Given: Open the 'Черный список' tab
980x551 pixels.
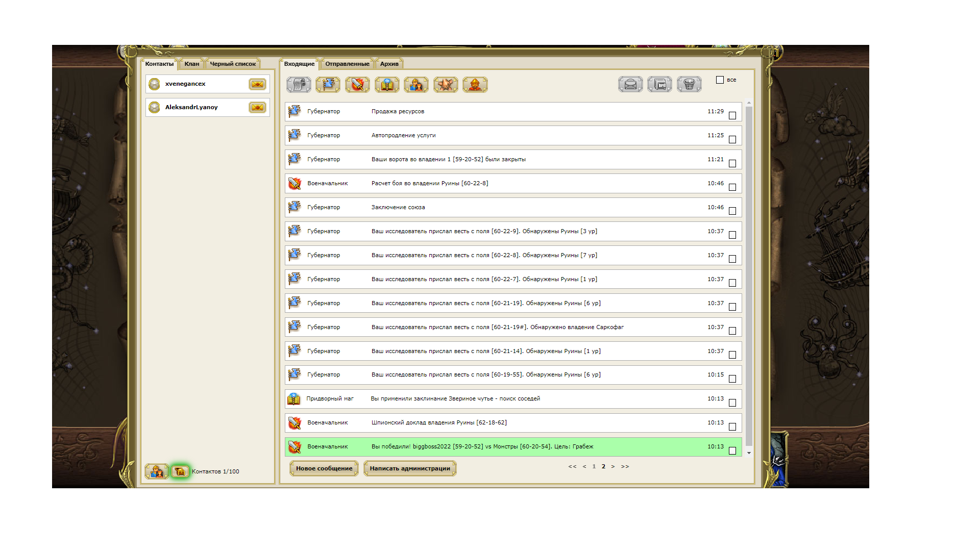Looking at the screenshot, I should pos(233,64).
